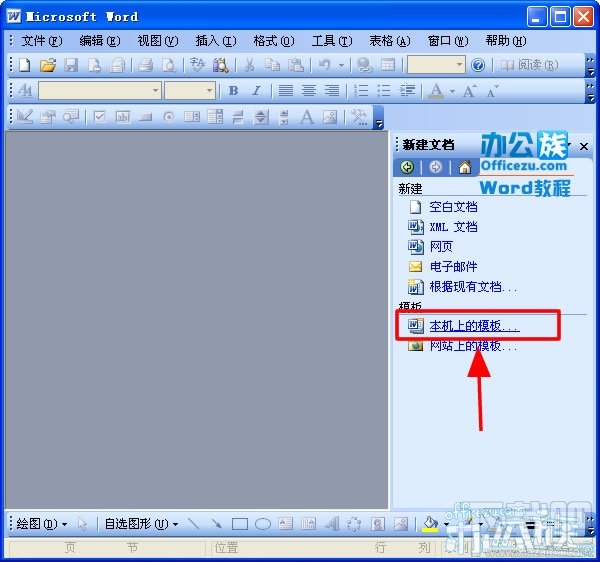Screen dimensions: 600x562
Task: Click the Shrink Font icon
Action: 492,91
